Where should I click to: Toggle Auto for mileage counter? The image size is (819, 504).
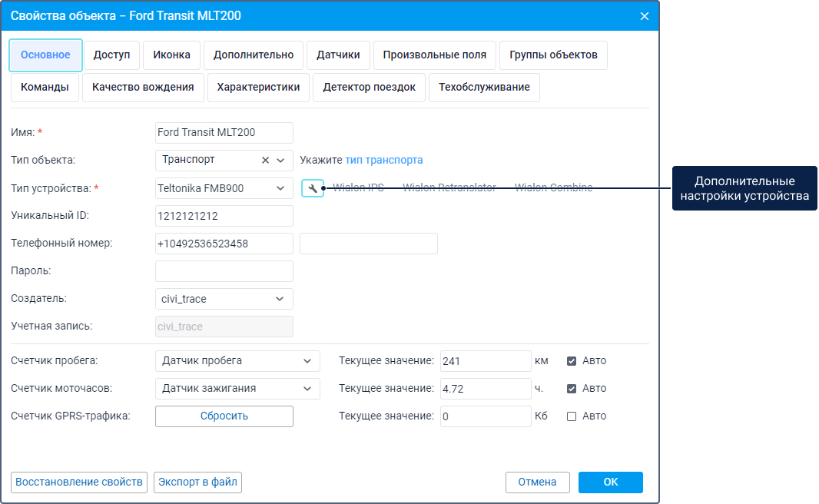572,361
